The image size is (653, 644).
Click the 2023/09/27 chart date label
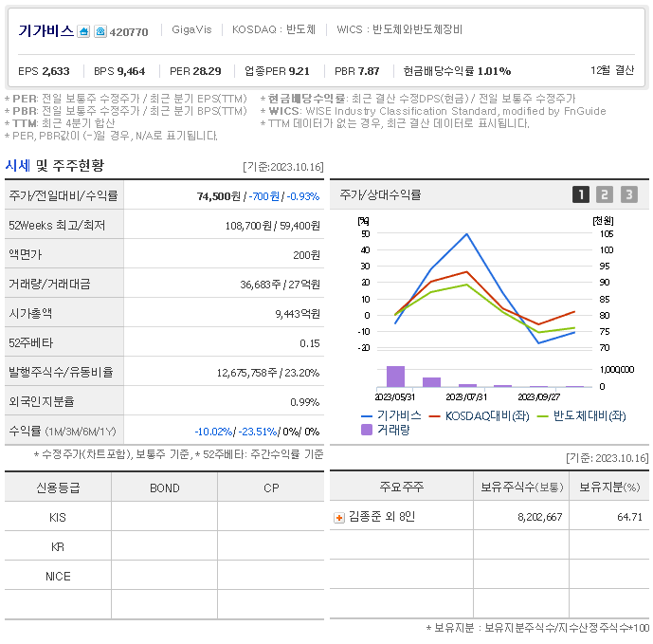pyautogui.click(x=538, y=397)
